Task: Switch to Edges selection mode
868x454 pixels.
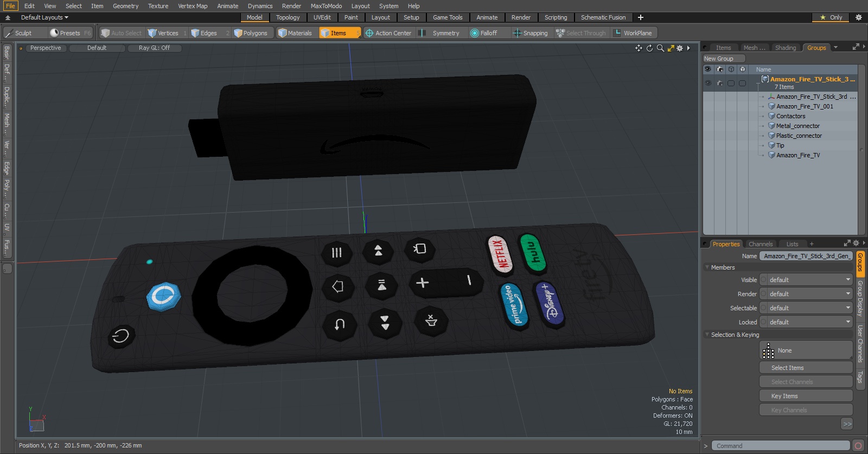Action: [x=209, y=33]
